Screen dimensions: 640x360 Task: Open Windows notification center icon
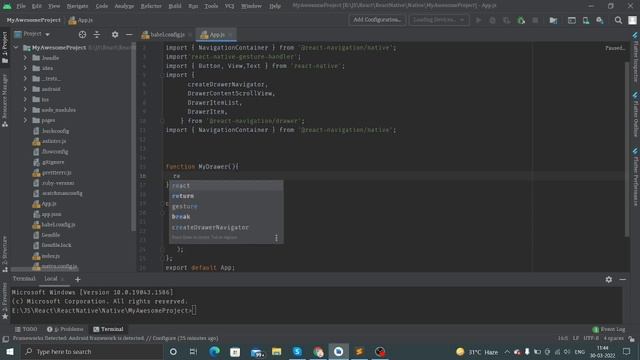[627, 351]
